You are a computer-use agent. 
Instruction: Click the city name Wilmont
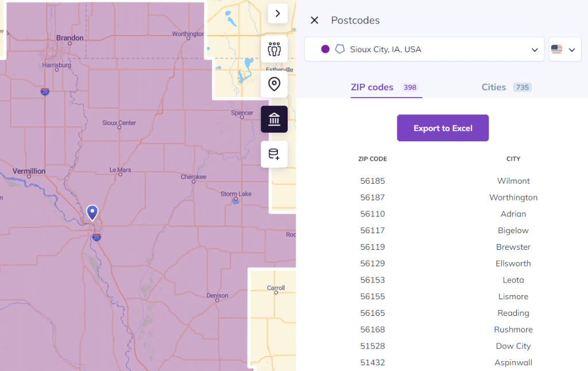(x=513, y=181)
